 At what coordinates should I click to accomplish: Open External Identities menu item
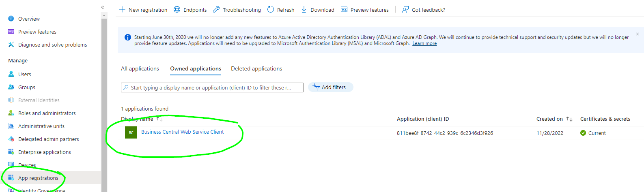[x=39, y=100]
